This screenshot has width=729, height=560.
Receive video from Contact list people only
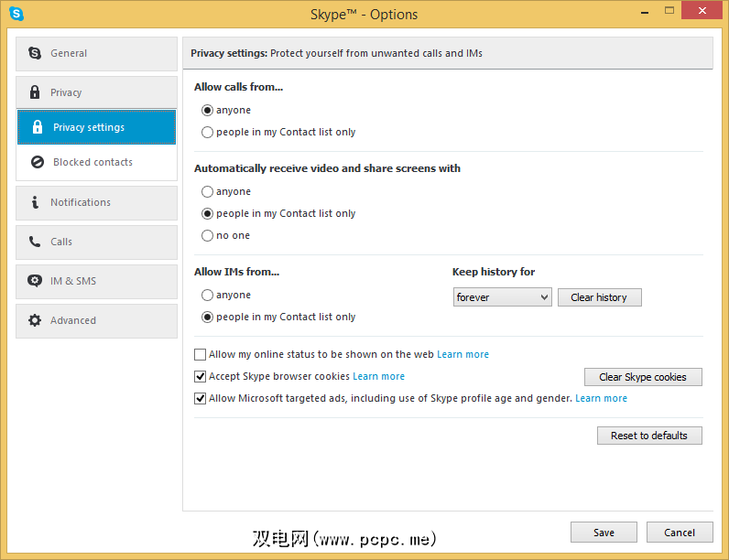[207, 213]
